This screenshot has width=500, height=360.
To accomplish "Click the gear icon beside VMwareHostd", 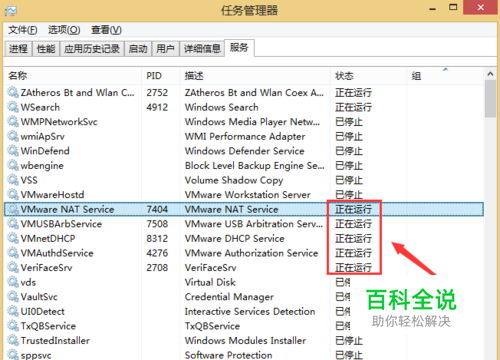I will pos(13,194).
